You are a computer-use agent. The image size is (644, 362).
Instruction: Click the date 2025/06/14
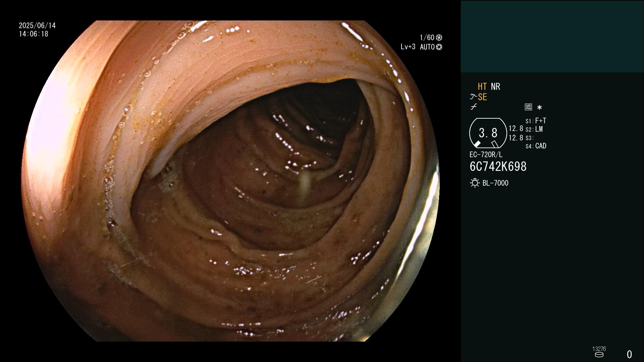37,25
